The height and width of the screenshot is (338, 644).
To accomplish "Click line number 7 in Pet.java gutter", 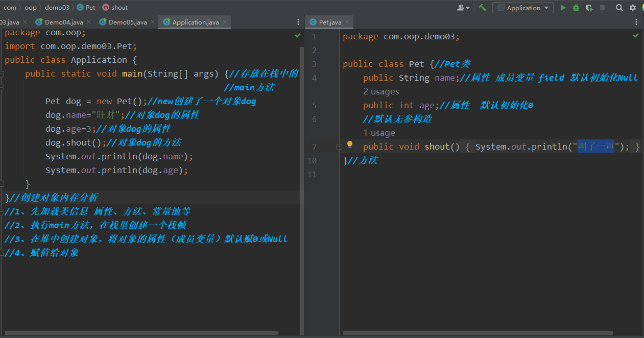I will [314, 147].
